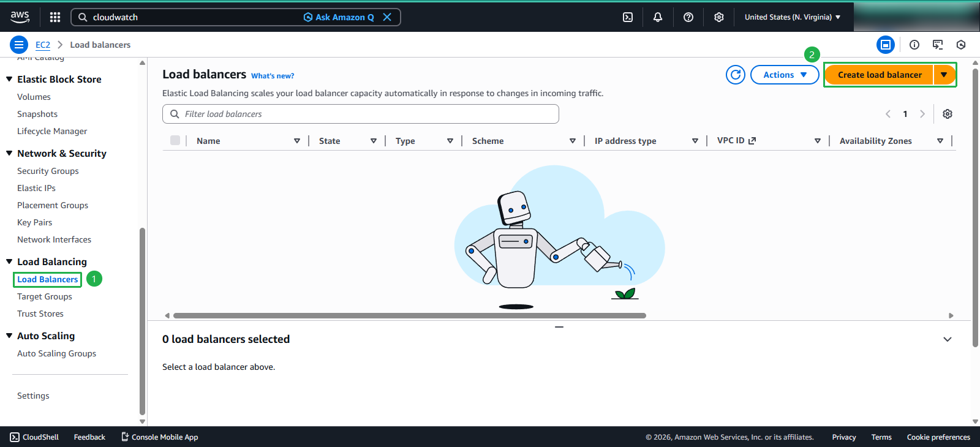Screen dimensions: 980x447
Task: Clear the cloudwatch search with X icon
Action: pos(387,17)
